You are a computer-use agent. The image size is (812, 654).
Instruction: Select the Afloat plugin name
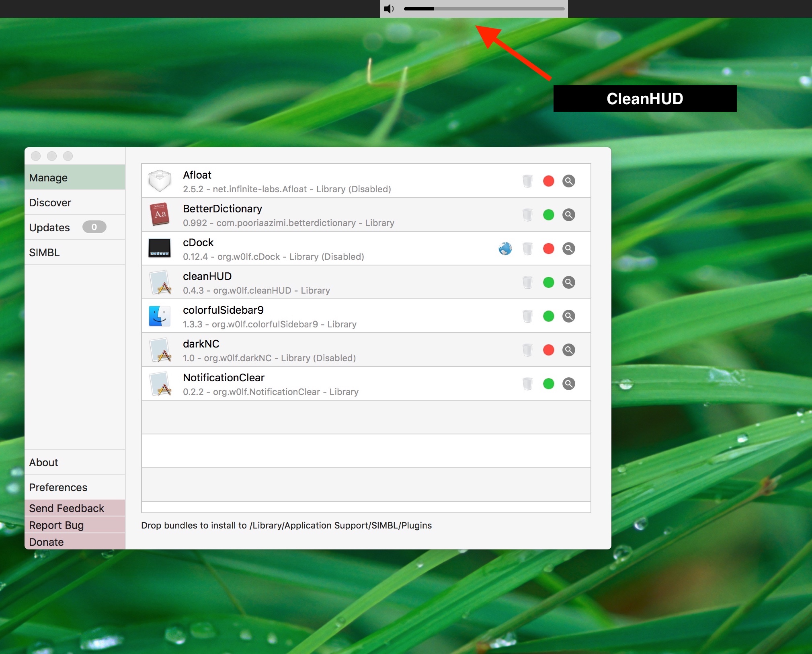point(197,175)
